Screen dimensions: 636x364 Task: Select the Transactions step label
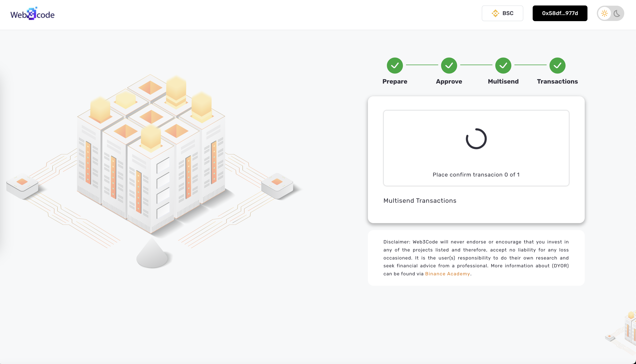click(x=557, y=81)
